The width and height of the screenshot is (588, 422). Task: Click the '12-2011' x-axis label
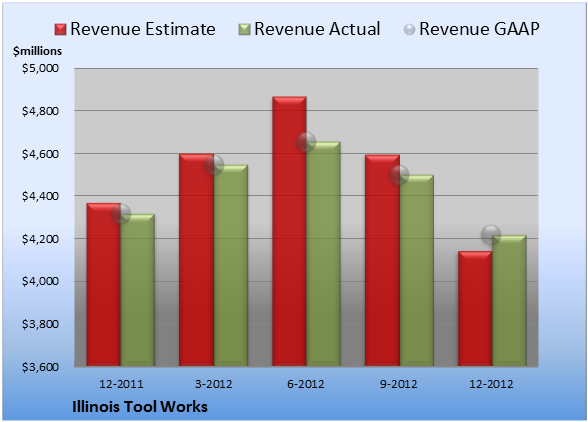pyautogui.click(x=121, y=384)
